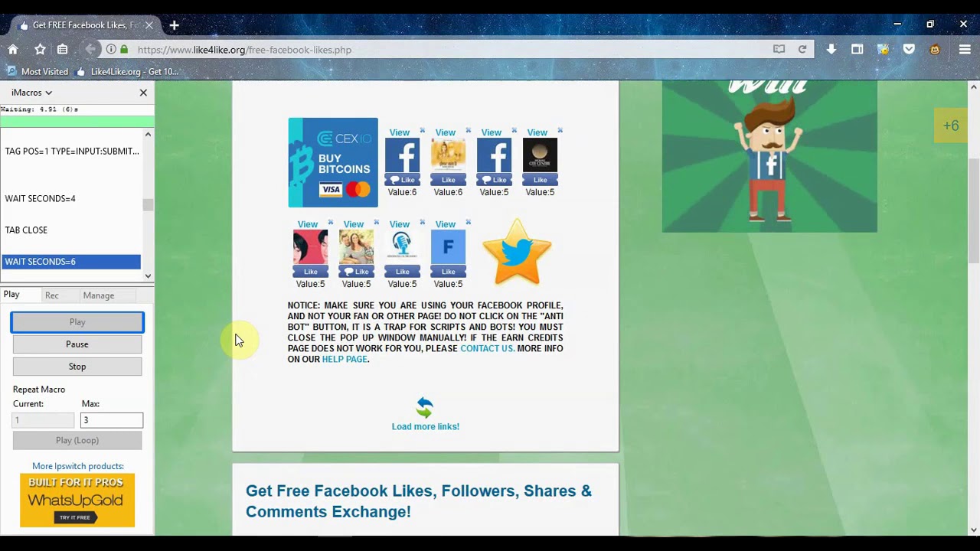Screen dimensions: 980x551
Task: Click the first Facebook icon Like, Value:6
Action: (x=402, y=180)
